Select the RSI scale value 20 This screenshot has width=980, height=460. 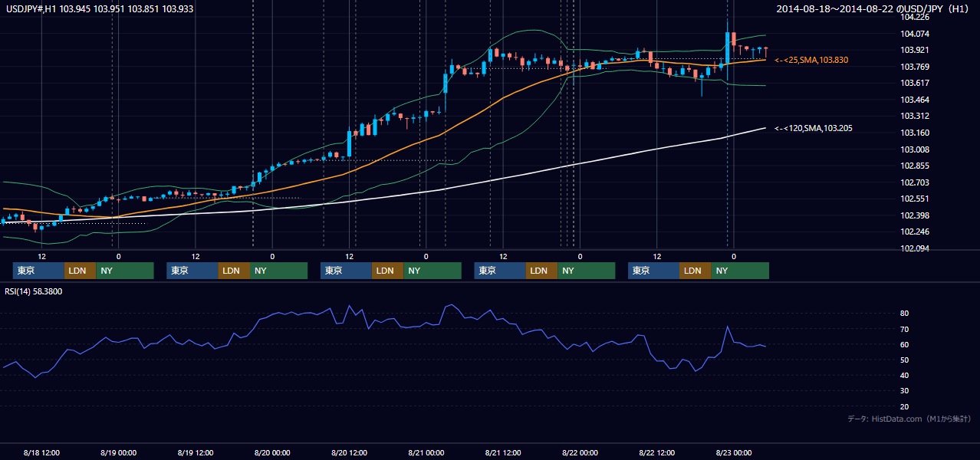905,406
